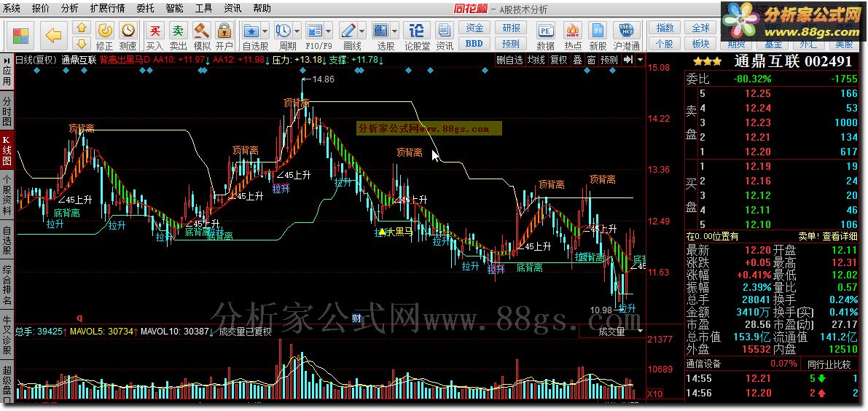
Task: Expand the 自选股 dropdown arrow
Action: pos(265,31)
